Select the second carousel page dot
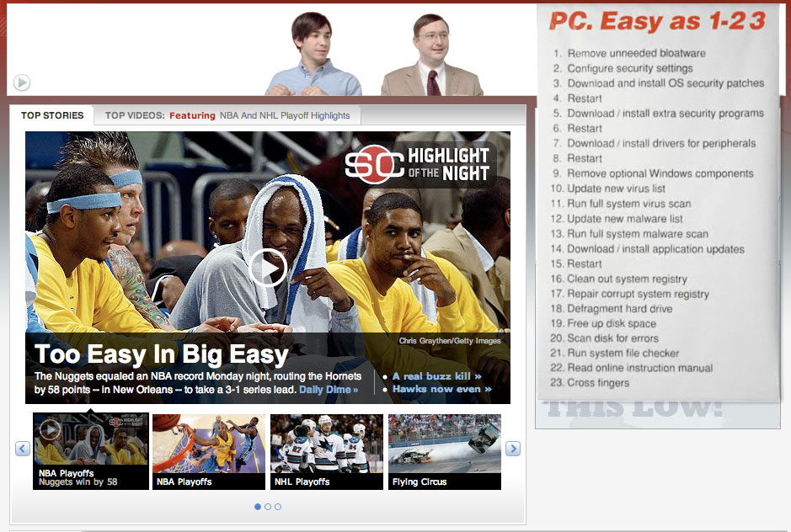Screen dimensions: 791x532 [x=268, y=506]
